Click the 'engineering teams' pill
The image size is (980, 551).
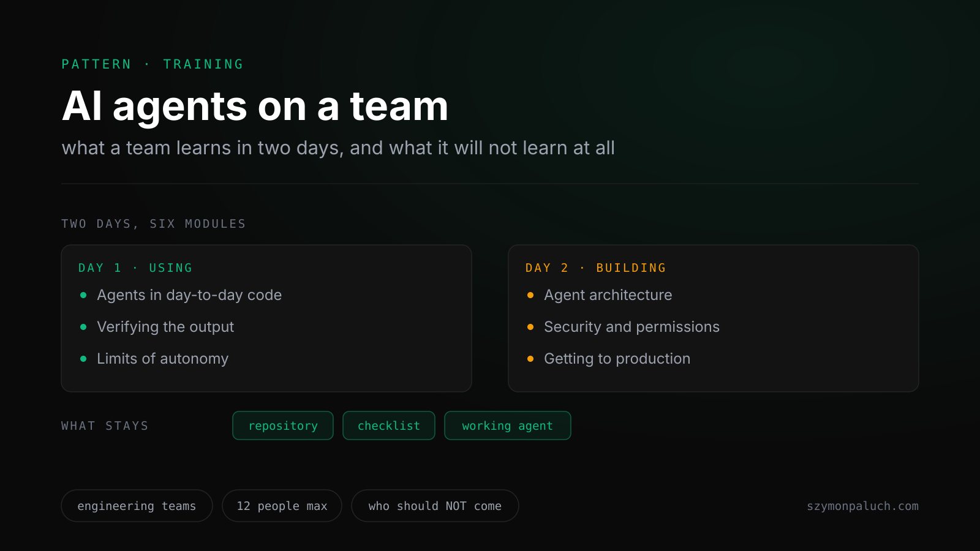click(x=137, y=506)
